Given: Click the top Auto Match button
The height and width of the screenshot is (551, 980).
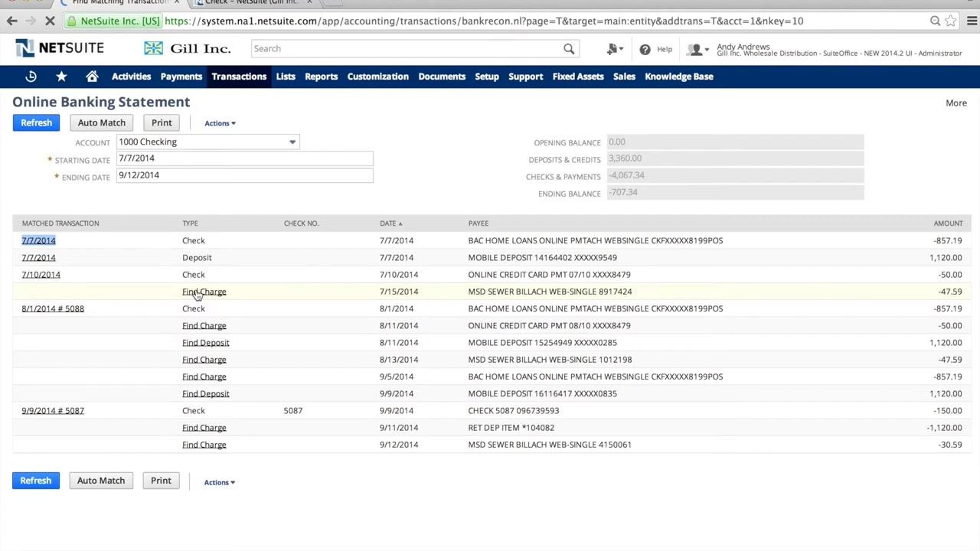Looking at the screenshot, I should (102, 122).
